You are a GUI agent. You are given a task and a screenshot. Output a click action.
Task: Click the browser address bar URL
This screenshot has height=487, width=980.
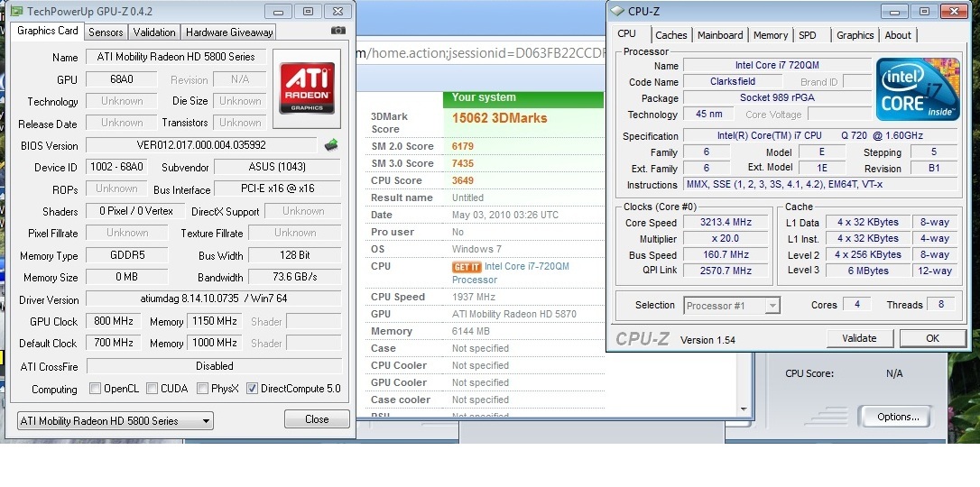(481, 53)
